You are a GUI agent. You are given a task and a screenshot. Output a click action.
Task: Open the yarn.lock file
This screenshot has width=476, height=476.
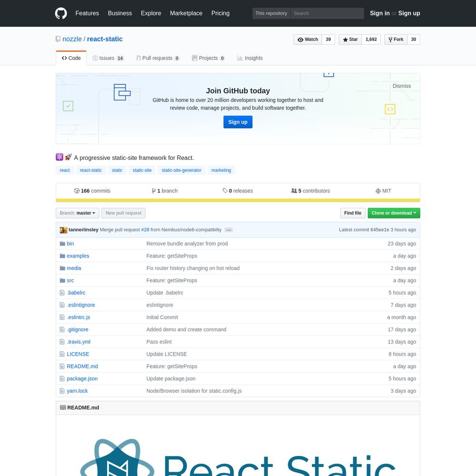point(77,391)
